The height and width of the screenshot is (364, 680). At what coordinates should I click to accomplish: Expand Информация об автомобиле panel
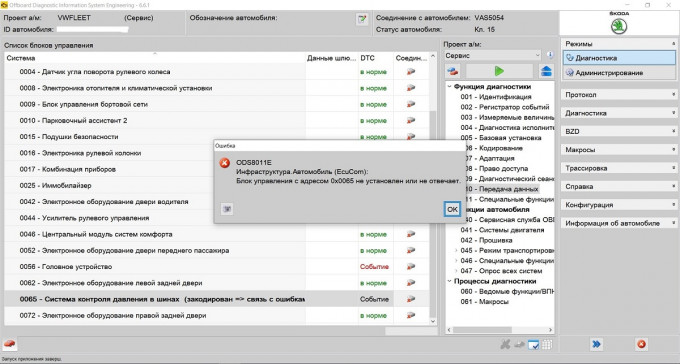(x=618, y=223)
